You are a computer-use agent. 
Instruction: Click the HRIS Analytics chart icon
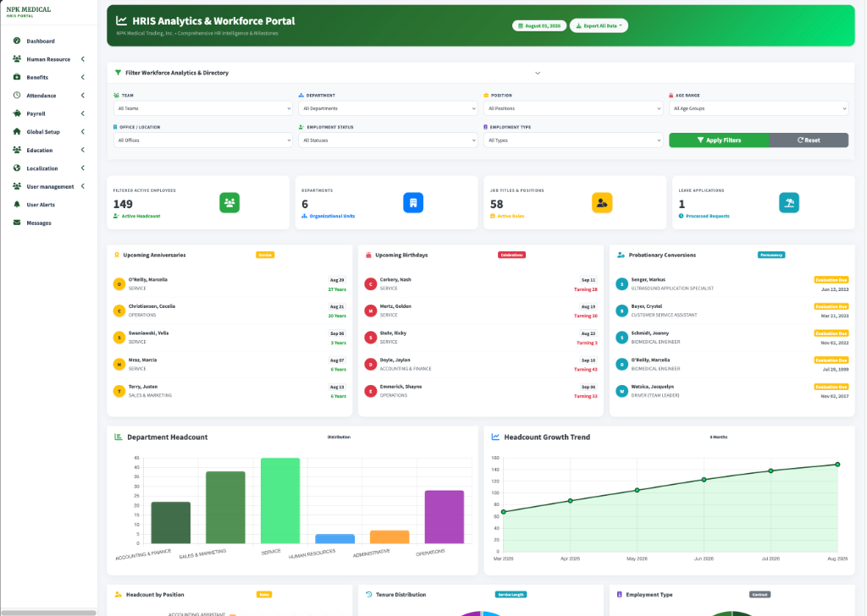121,21
